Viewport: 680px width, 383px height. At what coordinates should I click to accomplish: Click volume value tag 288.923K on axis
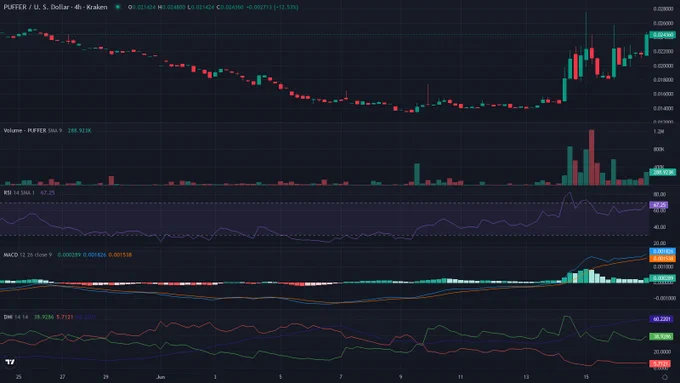pyautogui.click(x=663, y=172)
